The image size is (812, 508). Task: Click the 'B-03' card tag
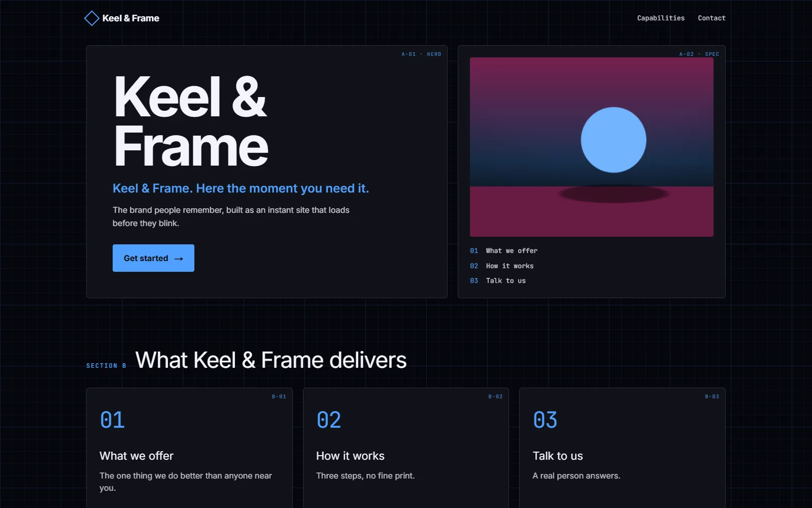(712, 397)
